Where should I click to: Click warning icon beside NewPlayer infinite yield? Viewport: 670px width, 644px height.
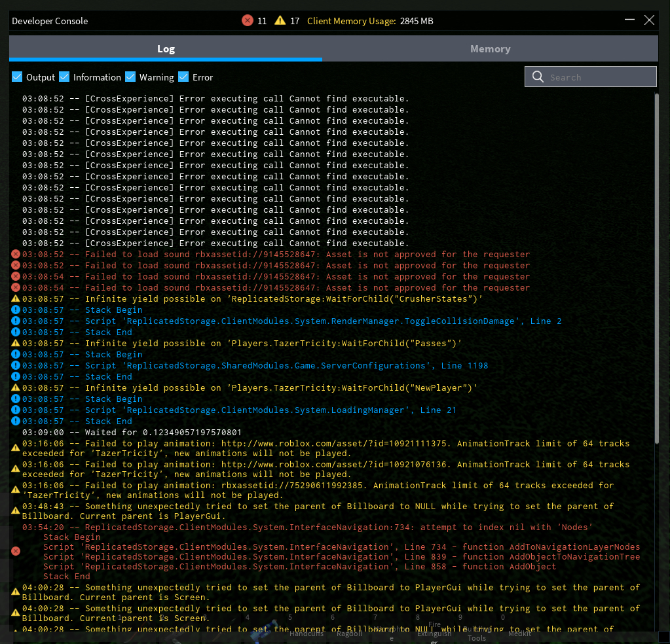tap(16, 388)
